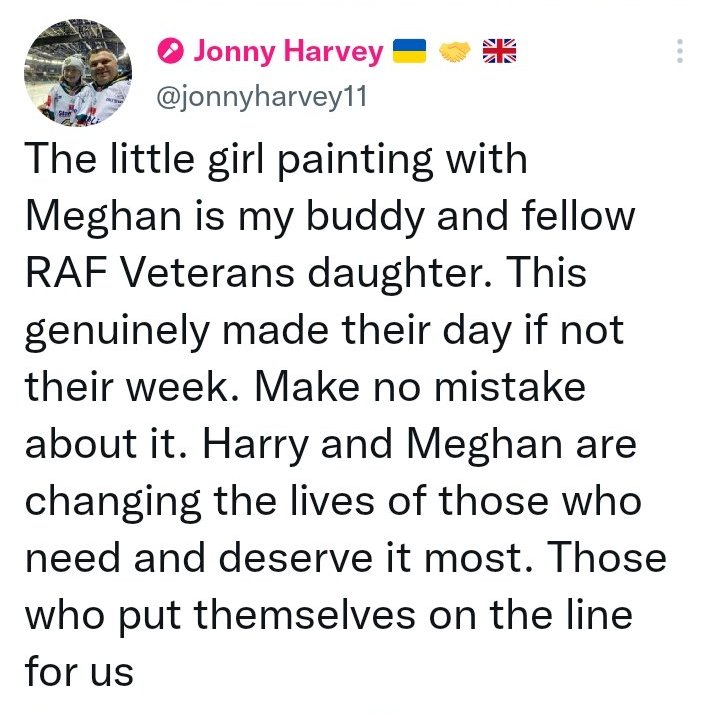Click the handshake emoji beside the name
The width and height of the screenshot is (720, 714).
[x=455, y=51]
